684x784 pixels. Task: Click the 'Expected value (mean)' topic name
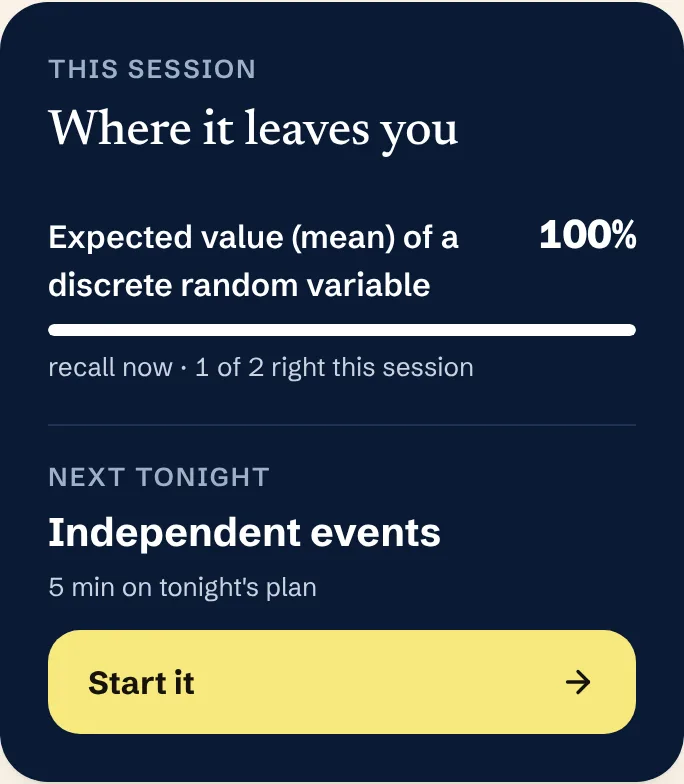[x=254, y=260]
